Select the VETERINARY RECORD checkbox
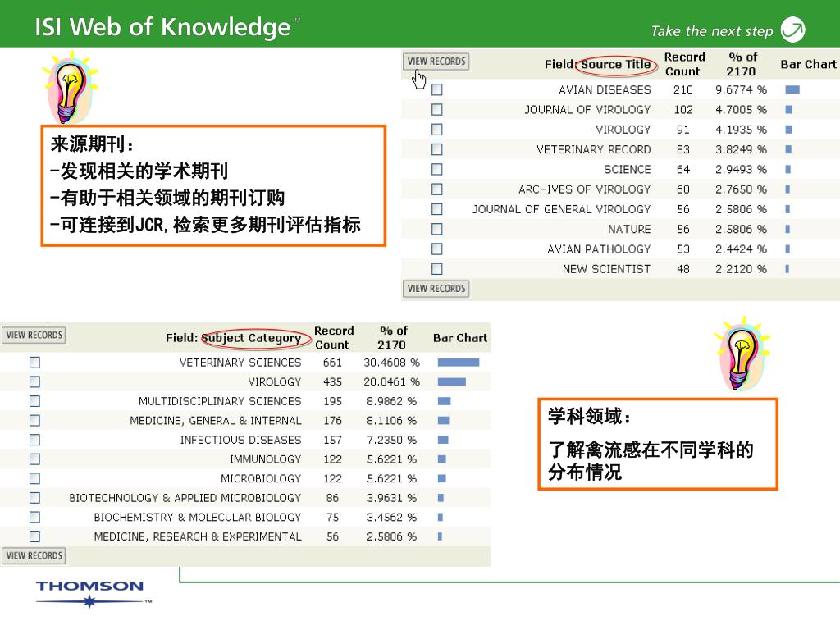Image resolution: width=840 pixels, height=630 pixels. tap(437, 149)
